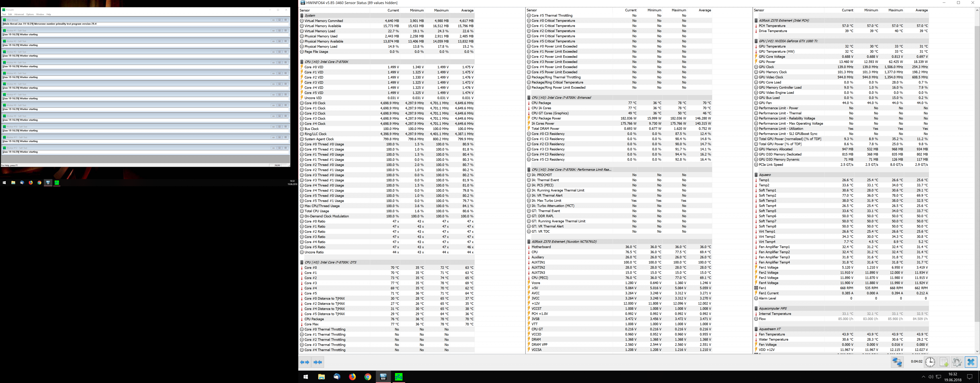This screenshot has height=383, width=980.
Task: Open Prime95's Test menu
Action: coord(4,14)
